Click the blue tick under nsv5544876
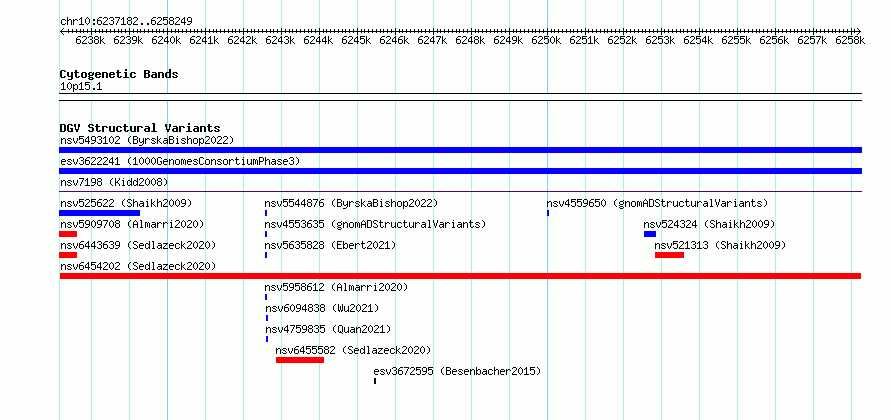The width and height of the screenshot is (890, 420). click(x=266, y=213)
